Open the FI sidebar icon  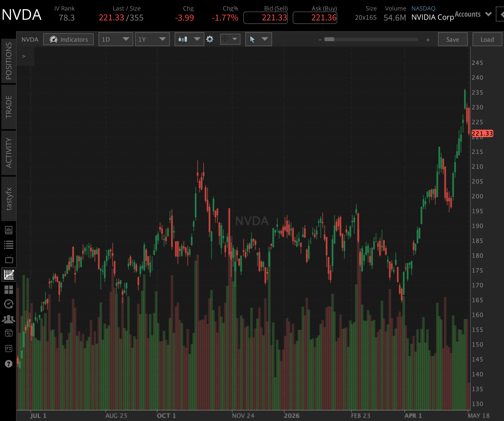click(x=9, y=348)
